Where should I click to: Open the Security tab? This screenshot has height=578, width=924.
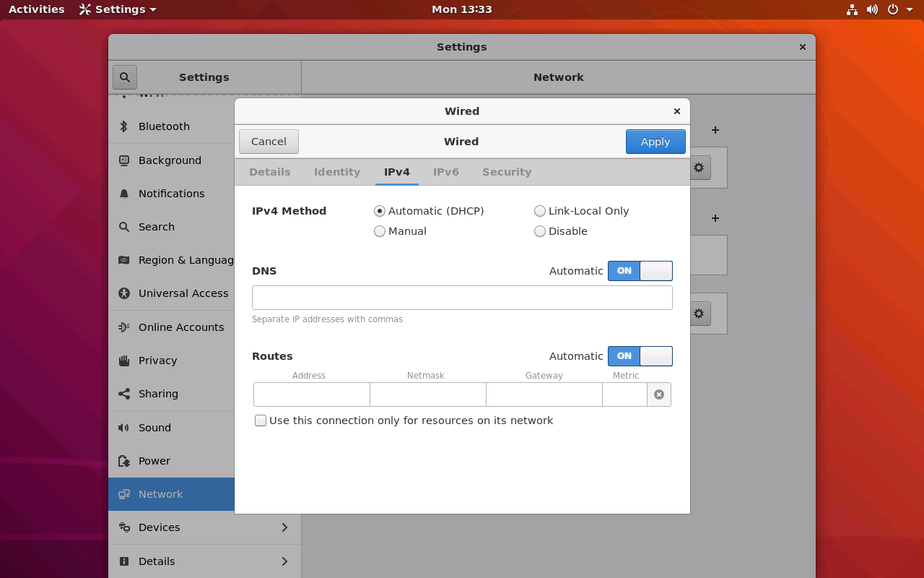(x=506, y=172)
